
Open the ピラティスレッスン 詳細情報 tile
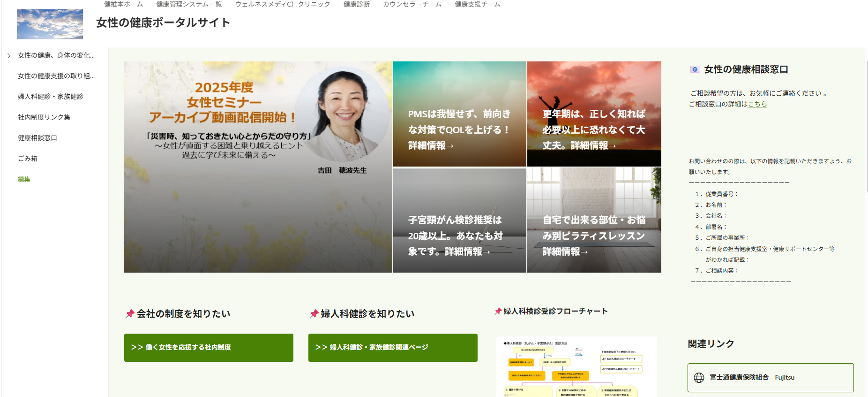(x=594, y=220)
